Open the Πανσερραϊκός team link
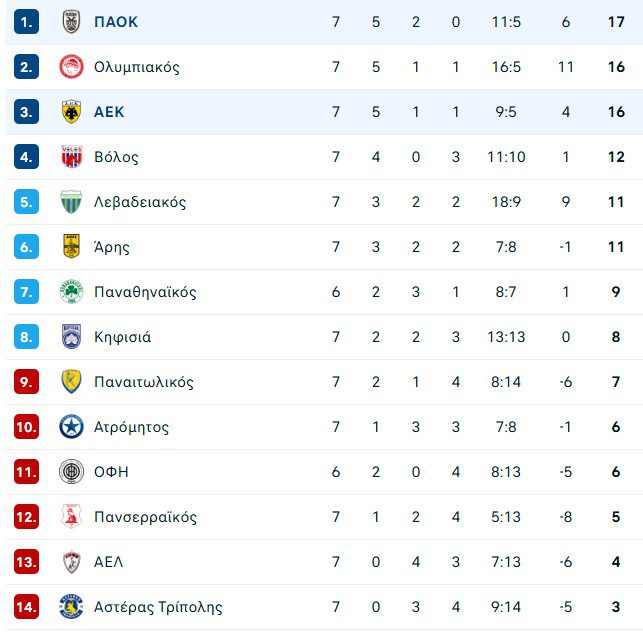 click(145, 517)
